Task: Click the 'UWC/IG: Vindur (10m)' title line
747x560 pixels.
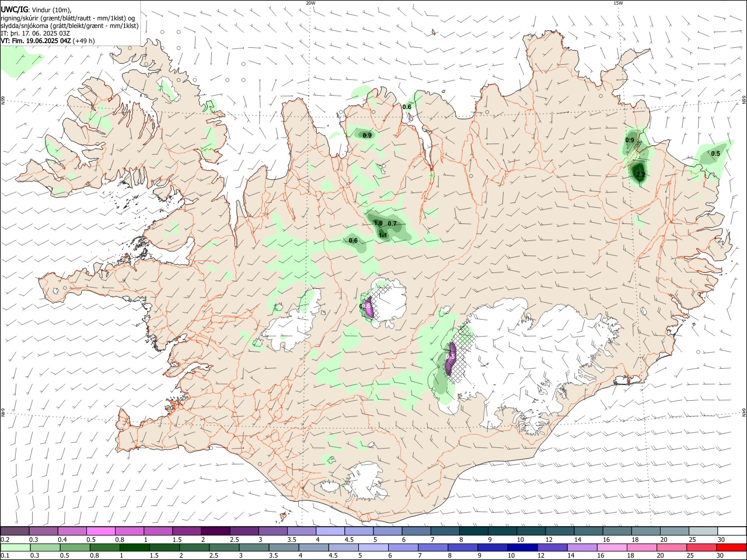Action: click(x=36, y=9)
